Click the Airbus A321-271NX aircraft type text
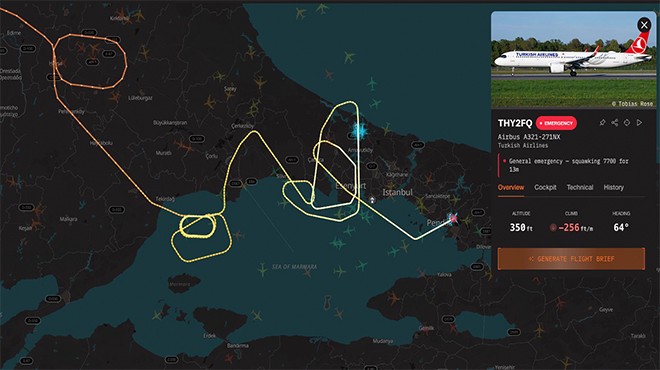Screen dimensions: 660x370 click(x=529, y=137)
